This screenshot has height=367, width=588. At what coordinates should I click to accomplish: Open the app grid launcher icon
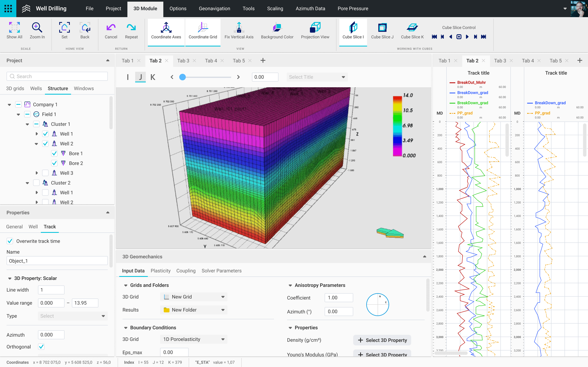pyautogui.click(x=8, y=9)
